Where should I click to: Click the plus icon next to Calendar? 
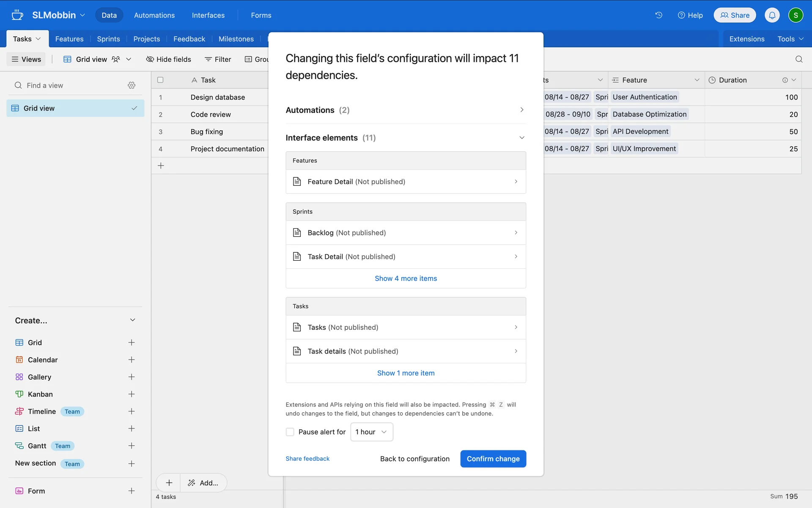[x=132, y=360]
